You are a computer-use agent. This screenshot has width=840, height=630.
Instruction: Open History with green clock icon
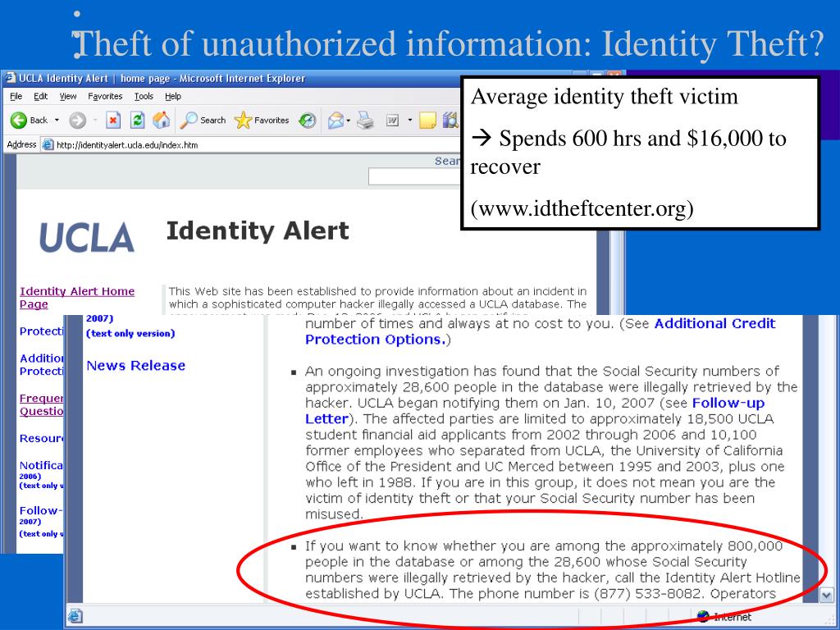[x=308, y=121]
